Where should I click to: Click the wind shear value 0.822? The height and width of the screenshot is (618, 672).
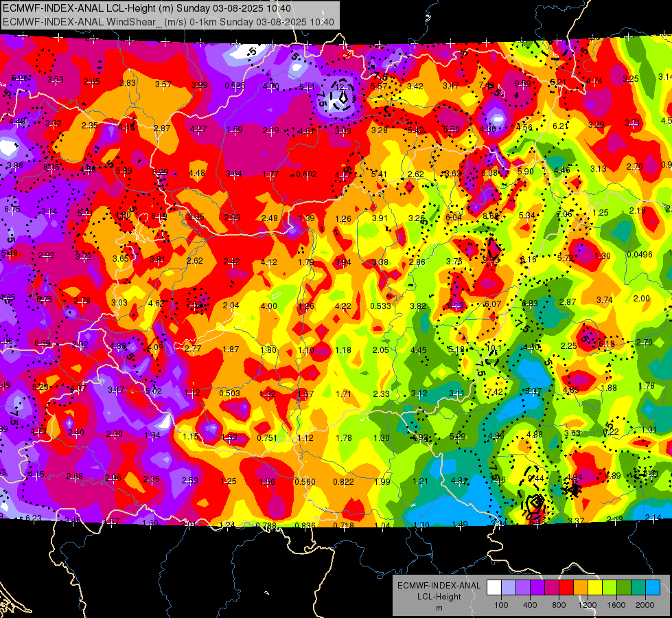tap(343, 481)
